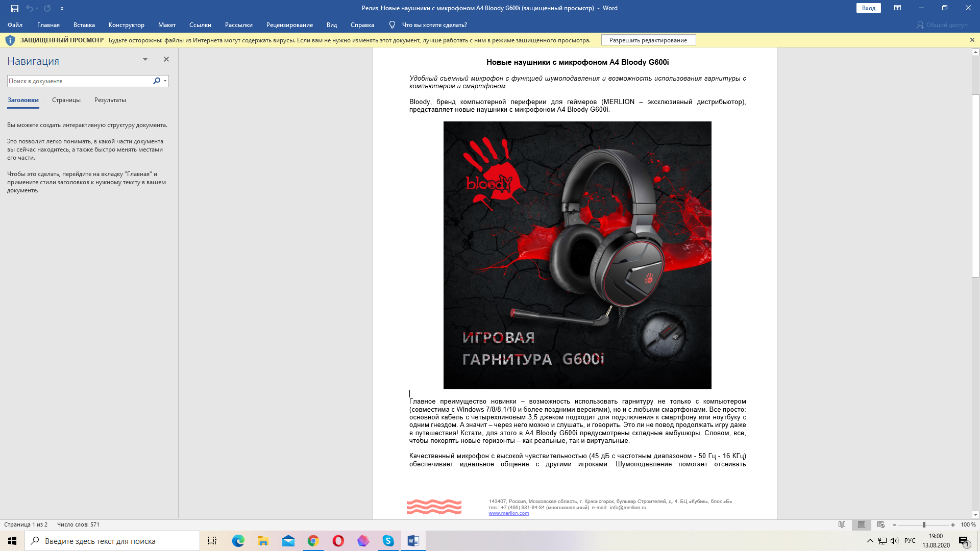Click the Вход sign-in button
Image resolution: width=980 pixels, height=551 pixels.
(868, 8)
